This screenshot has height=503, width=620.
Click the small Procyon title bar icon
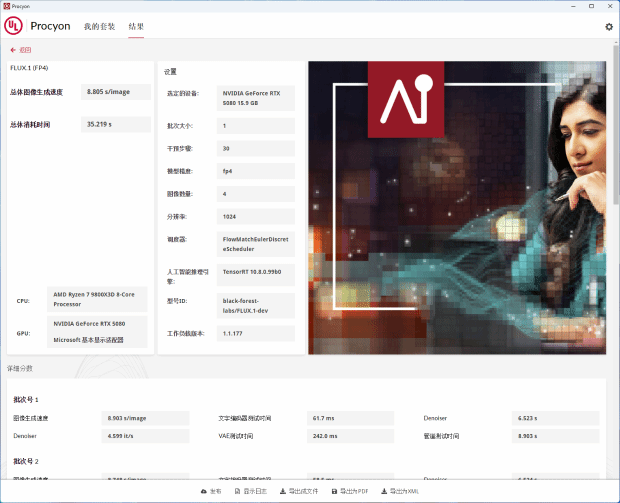coord(6,6)
